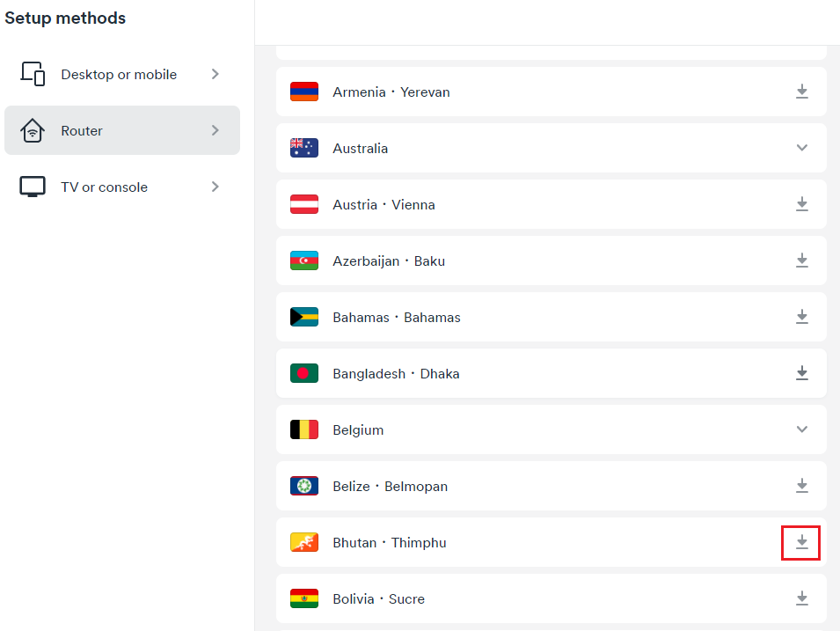This screenshot has width=840, height=631.
Task: Open the Desktop or mobile setup method
Action: [119, 75]
